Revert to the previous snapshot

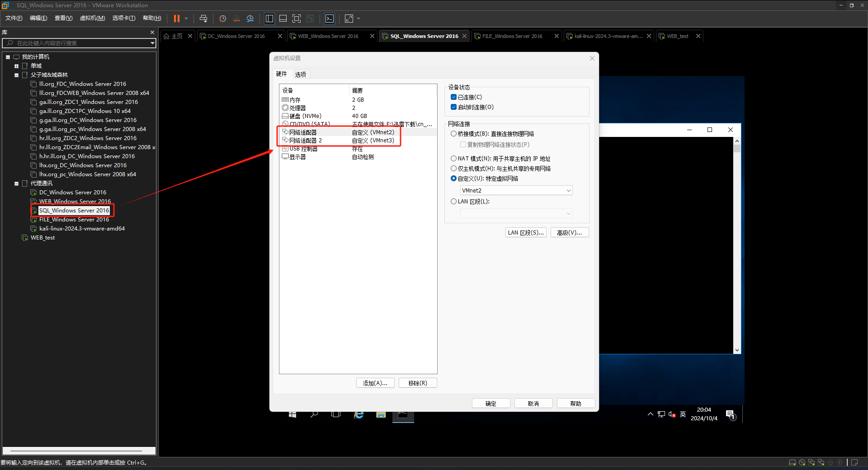coord(236,19)
